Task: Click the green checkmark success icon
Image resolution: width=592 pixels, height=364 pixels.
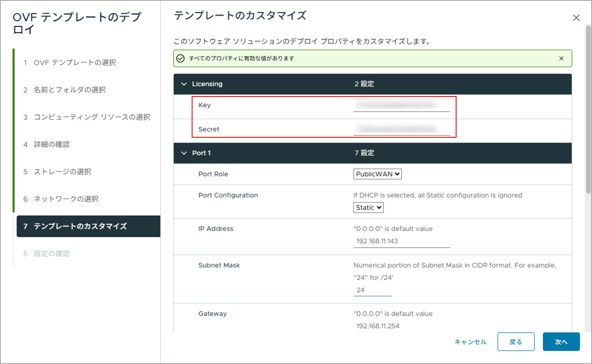Action: (x=180, y=59)
